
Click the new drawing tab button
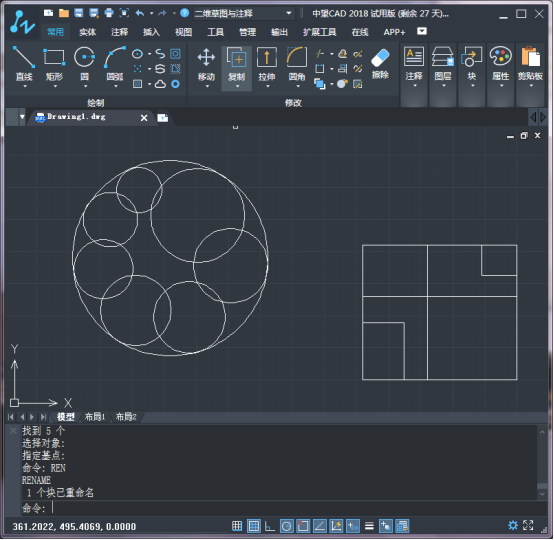163,118
